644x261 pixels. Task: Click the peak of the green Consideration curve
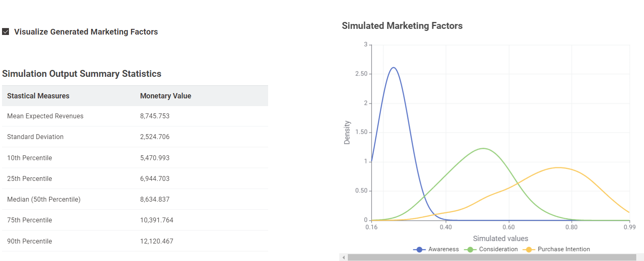tap(483, 148)
